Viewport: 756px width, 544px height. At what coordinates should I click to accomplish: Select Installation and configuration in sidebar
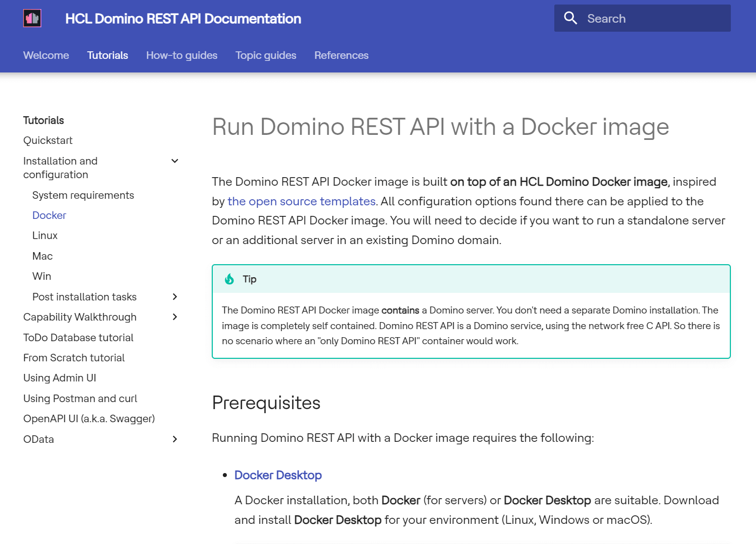click(x=60, y=168)
